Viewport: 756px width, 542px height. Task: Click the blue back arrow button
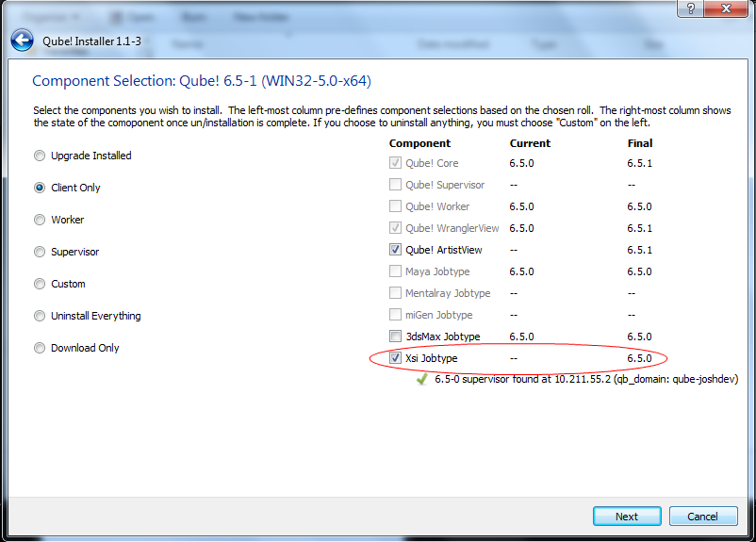pos(22,41)
